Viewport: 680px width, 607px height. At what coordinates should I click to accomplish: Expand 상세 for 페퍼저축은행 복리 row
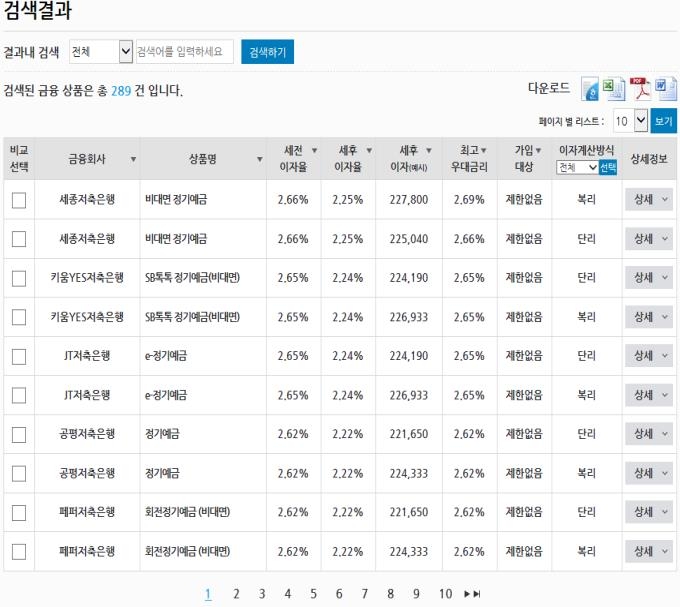pyautogui.click(x=649, y=552)
